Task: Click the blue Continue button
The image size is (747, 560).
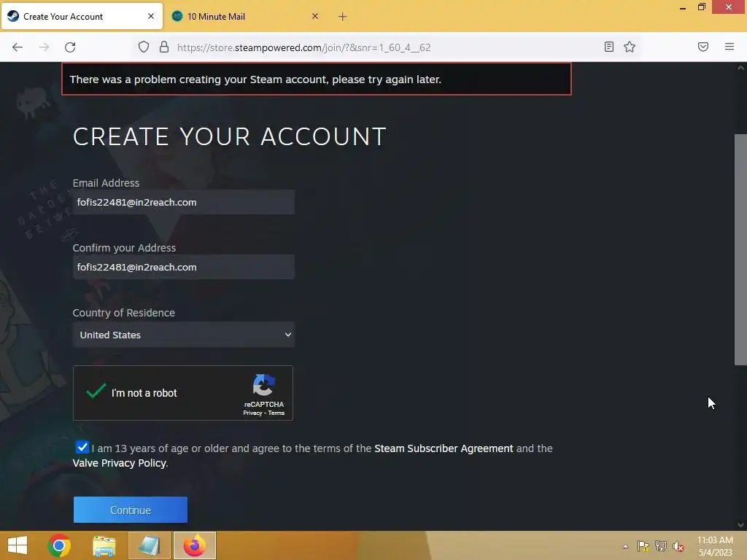Action: coord(131,510)
